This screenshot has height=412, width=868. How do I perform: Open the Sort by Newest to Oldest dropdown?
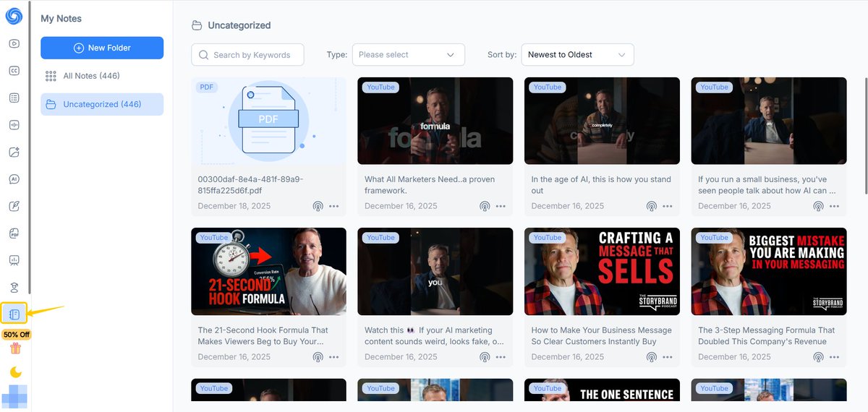point(577,55)
